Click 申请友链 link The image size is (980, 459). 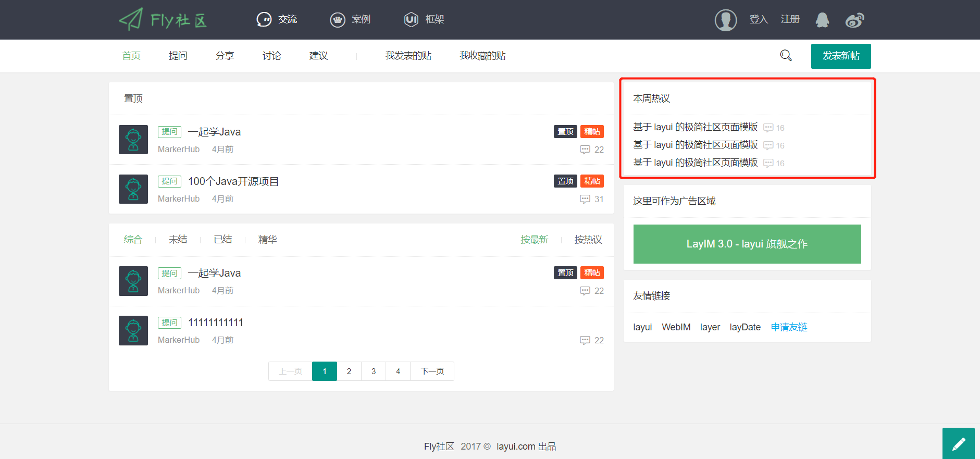click(789, 327)
